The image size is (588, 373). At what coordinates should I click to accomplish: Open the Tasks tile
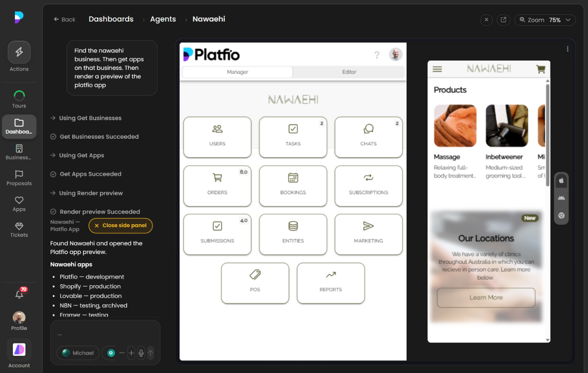click(x=293, y=137)
